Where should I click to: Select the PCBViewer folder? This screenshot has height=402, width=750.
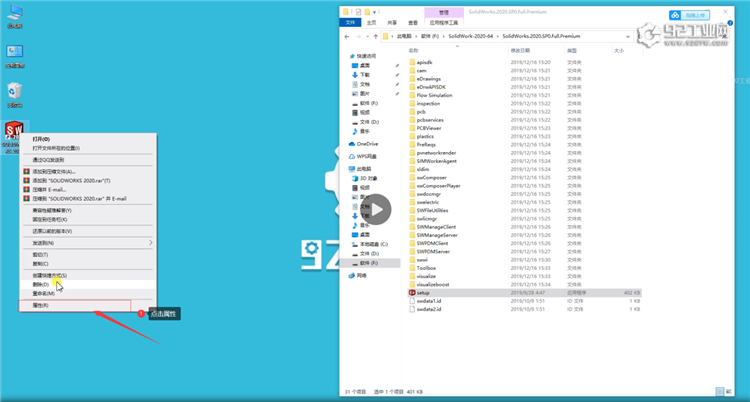429,128
